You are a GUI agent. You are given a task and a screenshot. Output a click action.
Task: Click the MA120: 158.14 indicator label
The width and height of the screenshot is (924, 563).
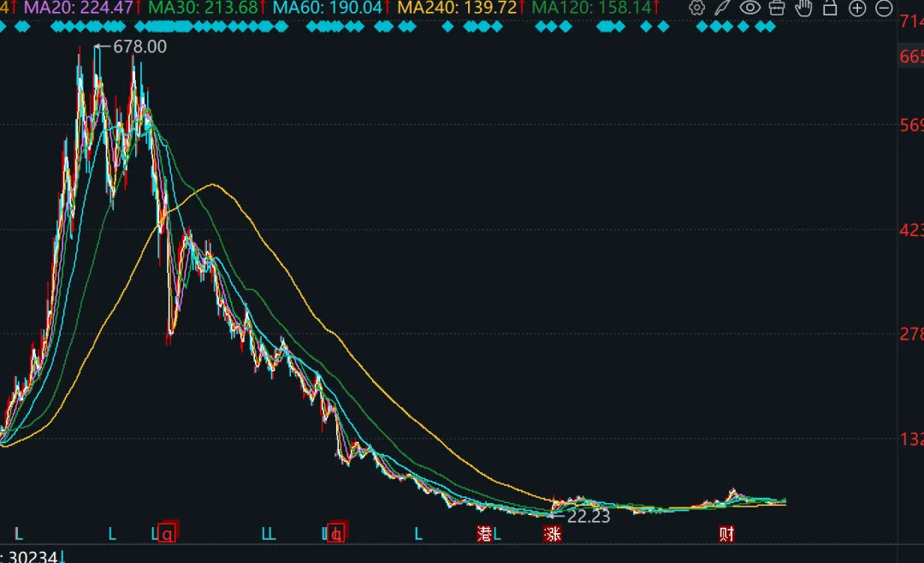pos(591,8)
